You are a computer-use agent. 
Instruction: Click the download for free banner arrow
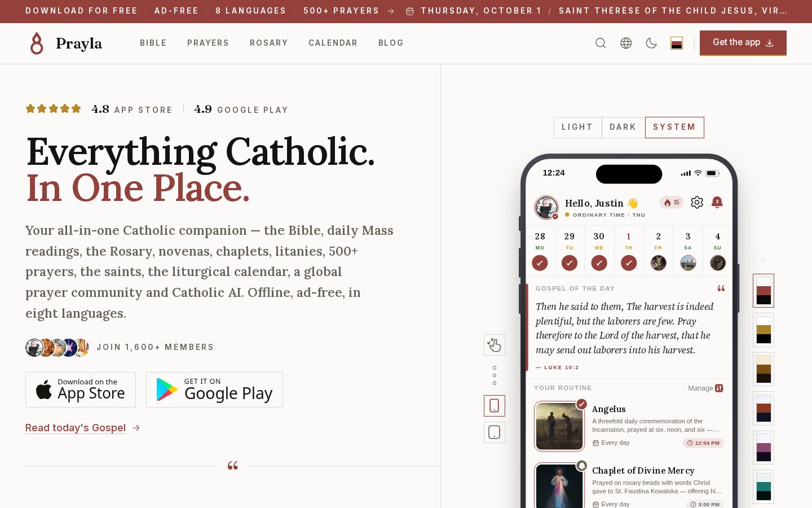391,11
